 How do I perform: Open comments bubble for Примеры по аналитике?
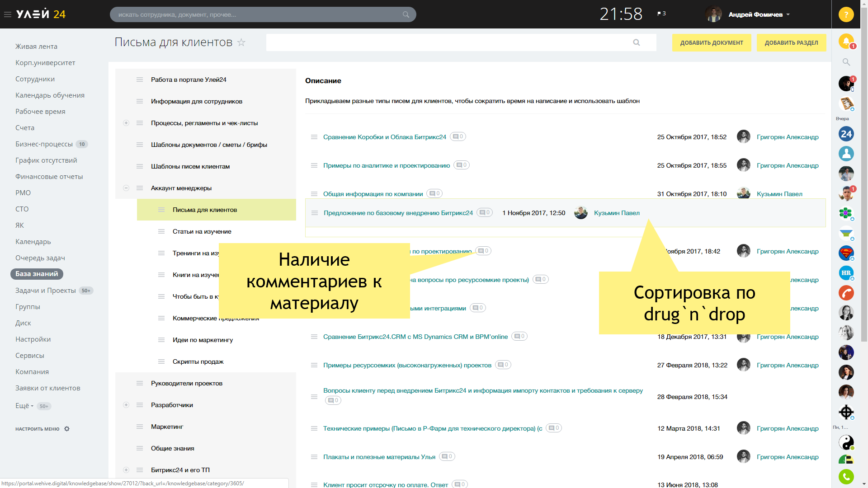pos(462,165)
